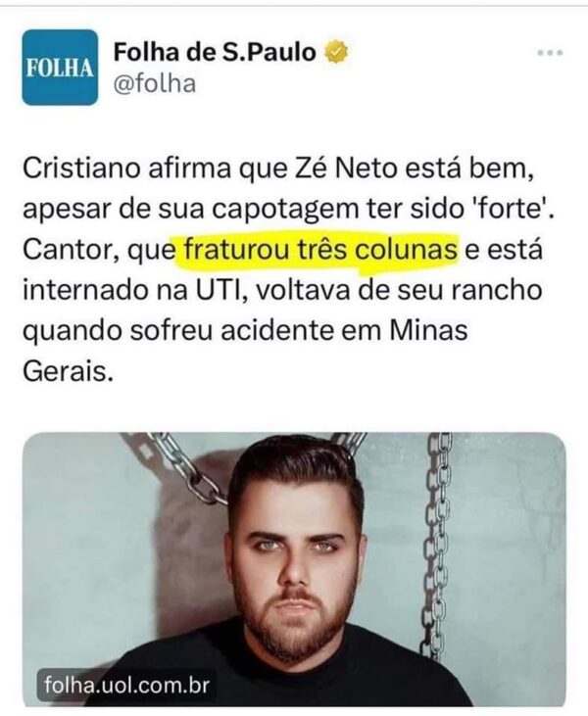
Task: Click the word 'Gerais.' ending the post
Action: (x=68, y=371)
